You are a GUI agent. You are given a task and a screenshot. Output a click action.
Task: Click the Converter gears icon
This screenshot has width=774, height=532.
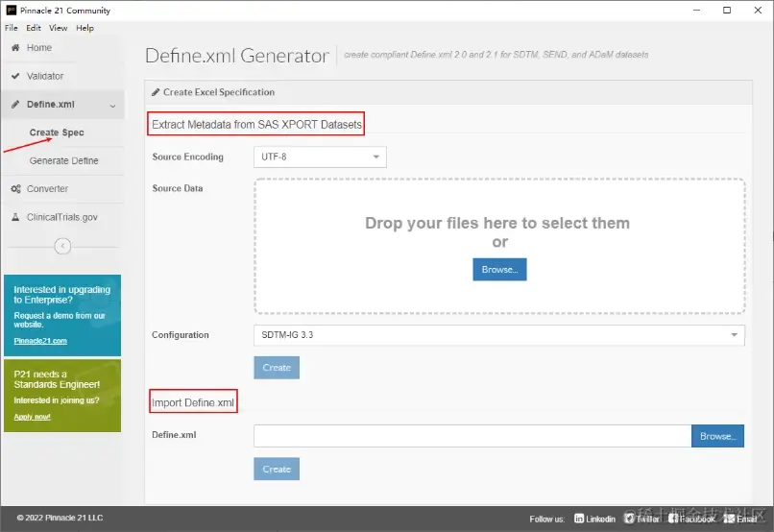[x=15, y=188]
